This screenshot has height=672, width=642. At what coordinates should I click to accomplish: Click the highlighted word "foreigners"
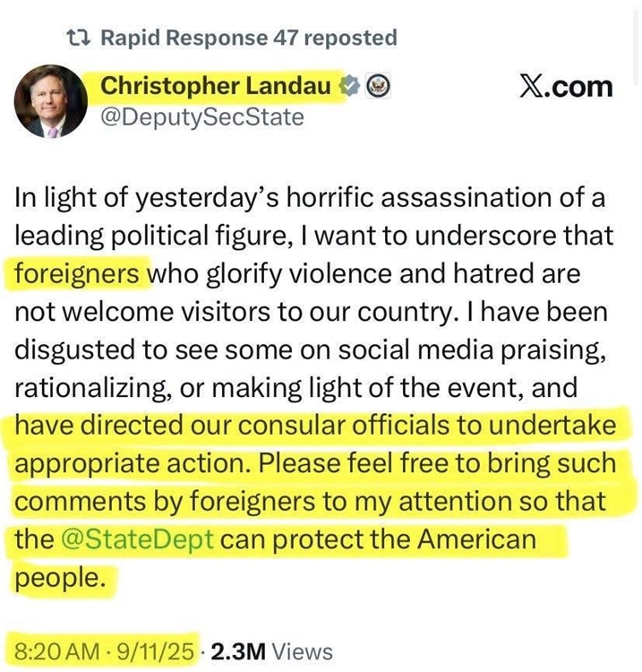coord(80,271)
